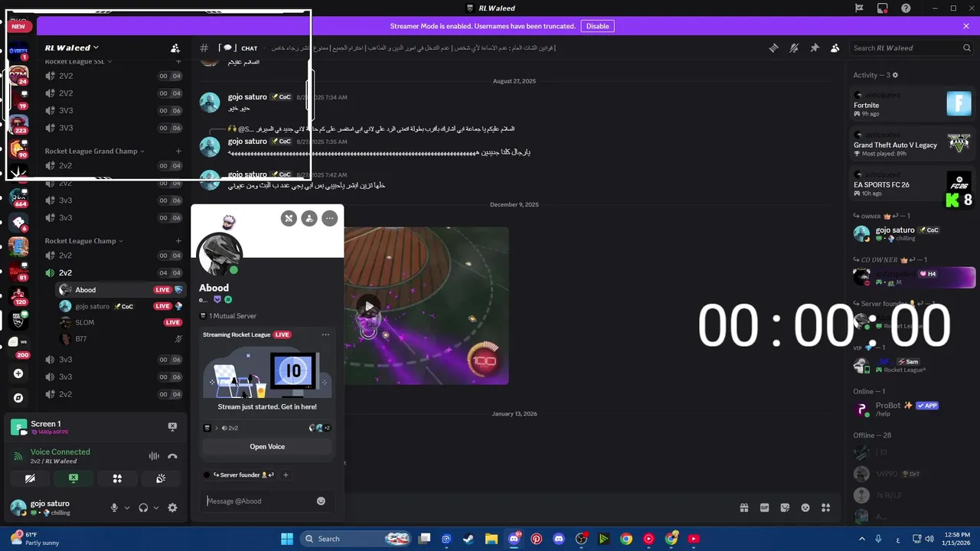Open the RL Waleed server dropdown

click(x=72, y=47)
